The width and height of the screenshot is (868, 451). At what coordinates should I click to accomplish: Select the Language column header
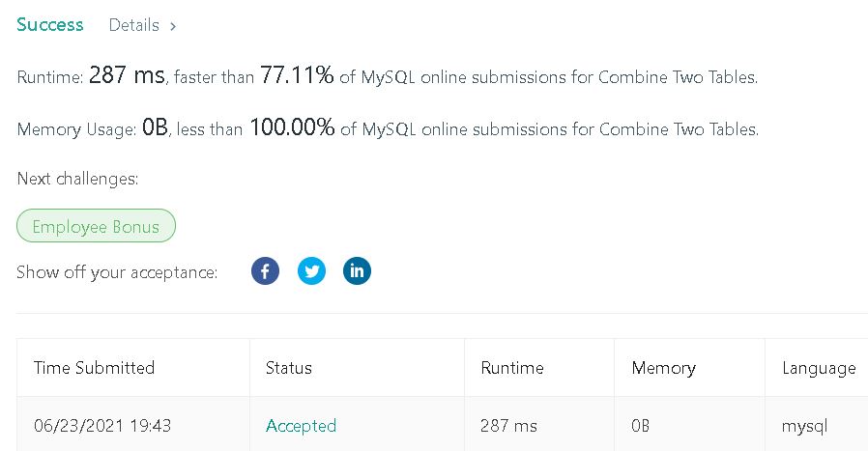coord(819,369)
